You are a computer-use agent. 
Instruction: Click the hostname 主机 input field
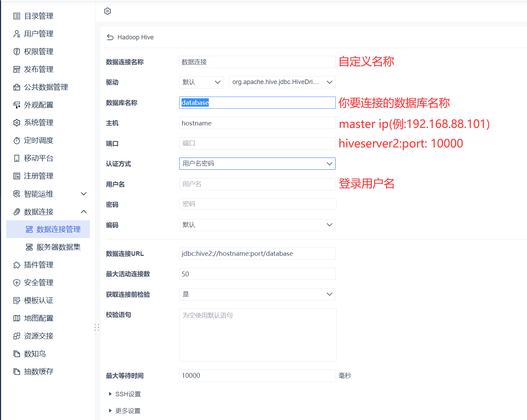click(x=257, y=123)
